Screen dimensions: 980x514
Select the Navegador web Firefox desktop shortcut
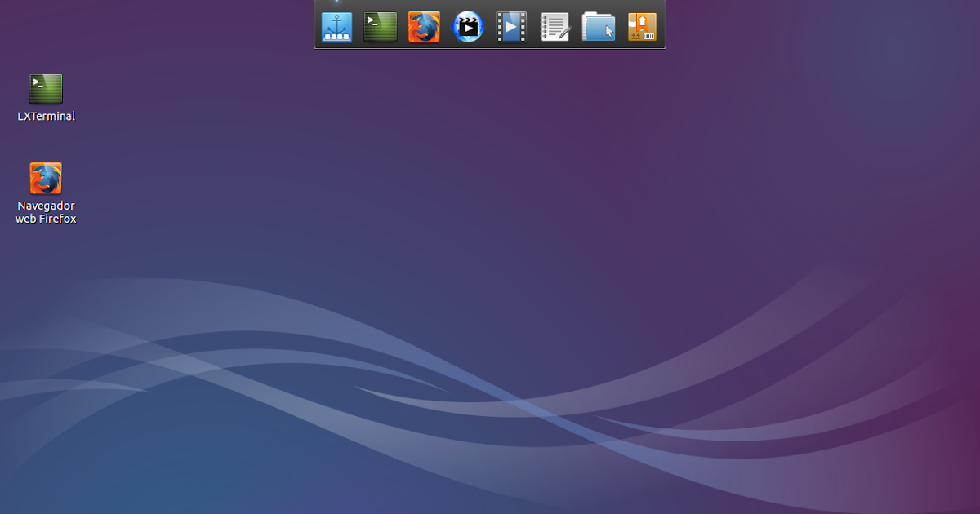click(x=47, y=175)
